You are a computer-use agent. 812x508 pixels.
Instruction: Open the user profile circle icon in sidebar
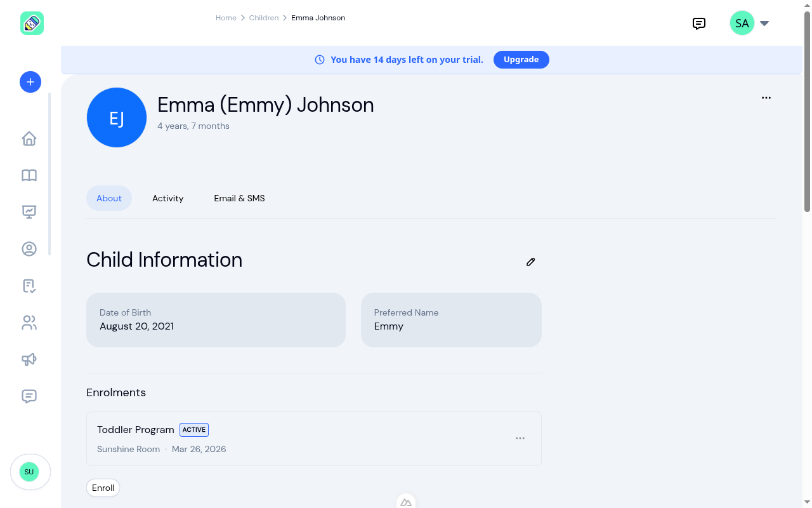coord(29,249)
